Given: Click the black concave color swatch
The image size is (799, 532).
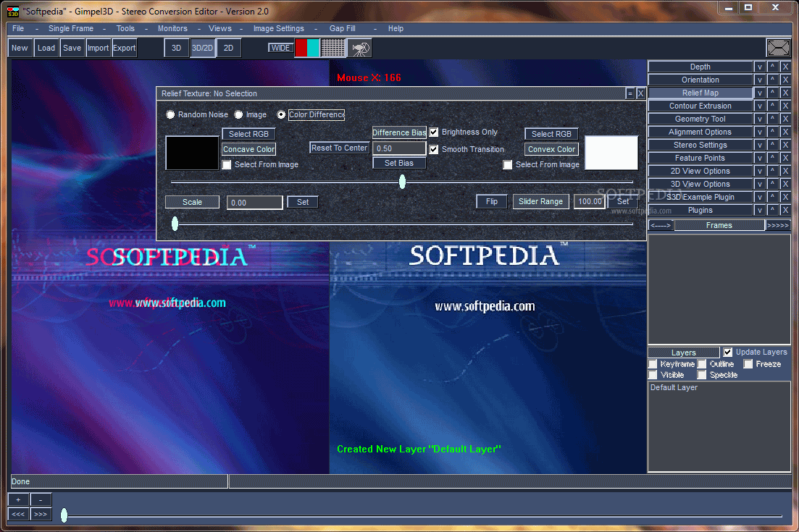Looking at the screenshot, I should coord(192,153).
